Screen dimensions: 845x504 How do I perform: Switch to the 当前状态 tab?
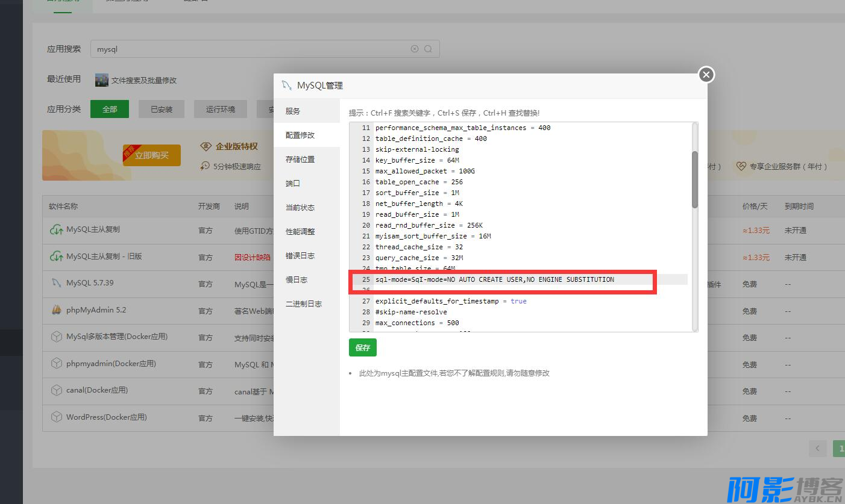click(x=307, y=208)
